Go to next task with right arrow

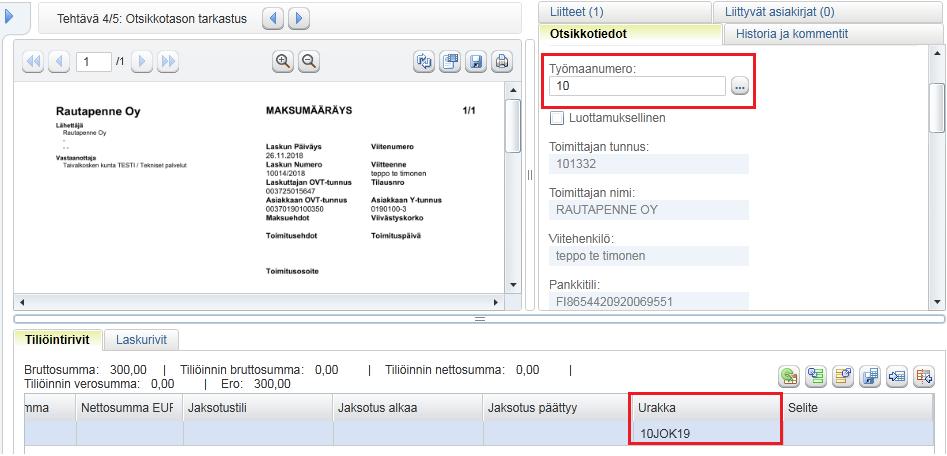click(x=299, y=19)
